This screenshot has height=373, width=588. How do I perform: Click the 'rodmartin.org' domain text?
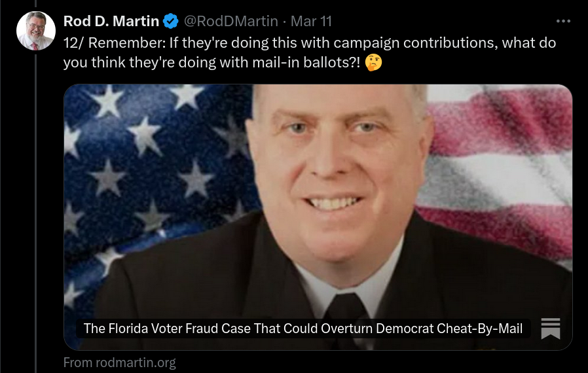tap(136, 363)
